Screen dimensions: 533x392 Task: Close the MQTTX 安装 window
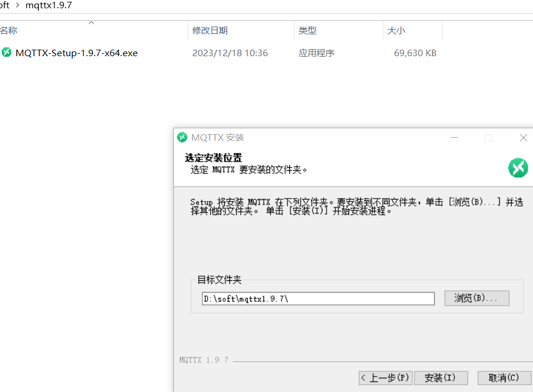[x=524, y=138]
